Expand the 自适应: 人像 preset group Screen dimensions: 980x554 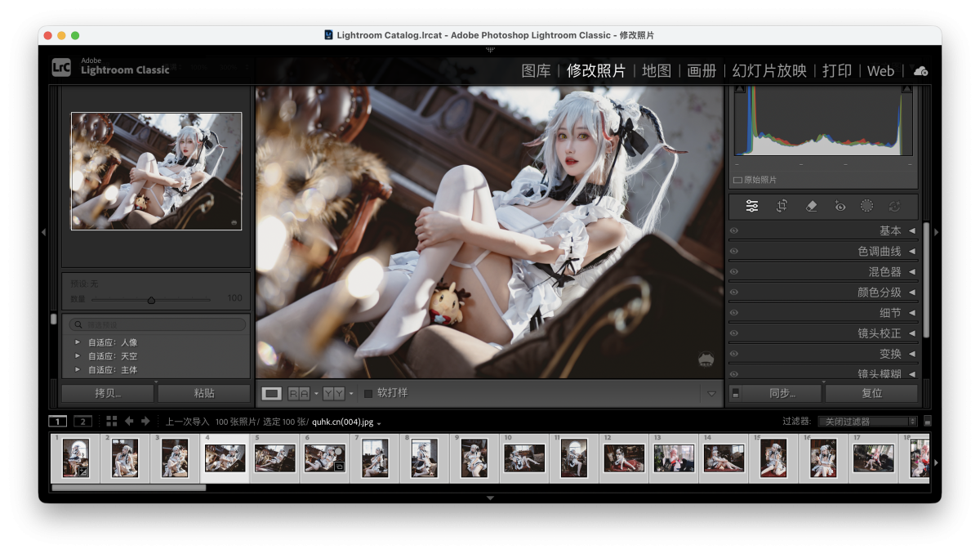78,342
